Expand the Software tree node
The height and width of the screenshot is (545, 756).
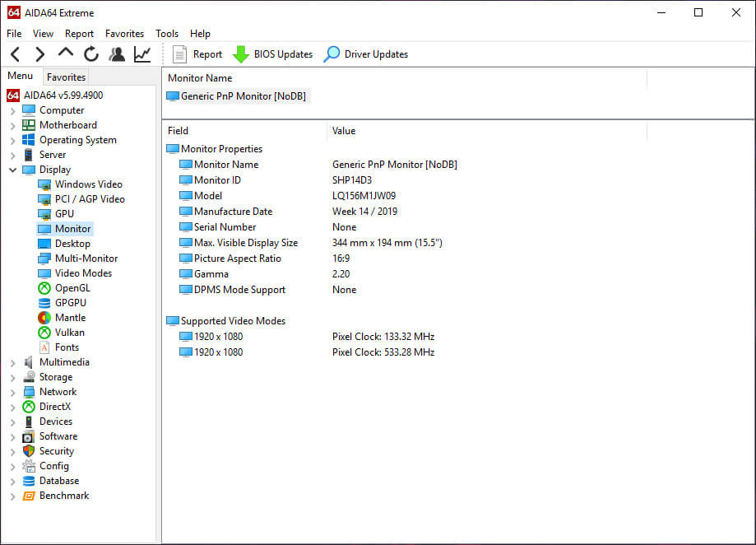point(13,437)
